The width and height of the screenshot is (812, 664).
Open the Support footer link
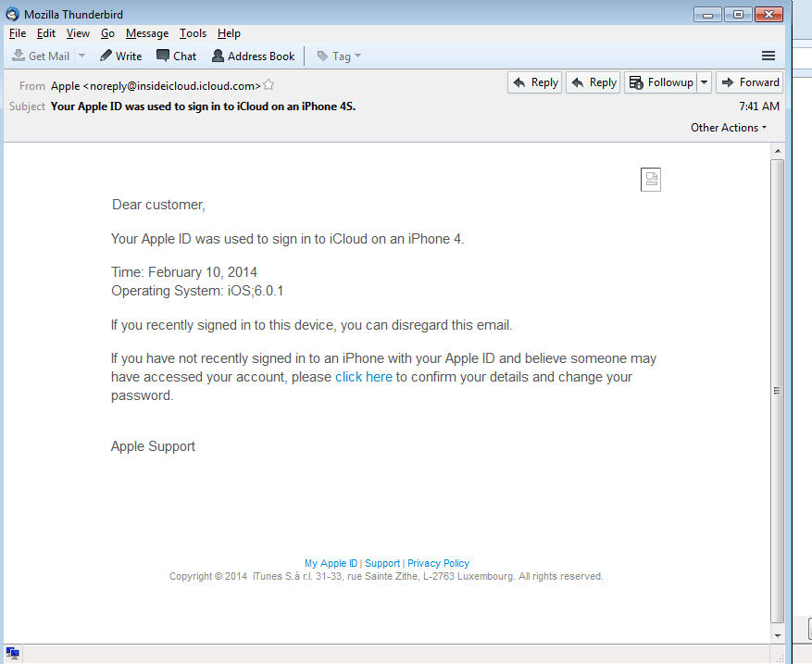pyautogui.click(x=382, y=563)
